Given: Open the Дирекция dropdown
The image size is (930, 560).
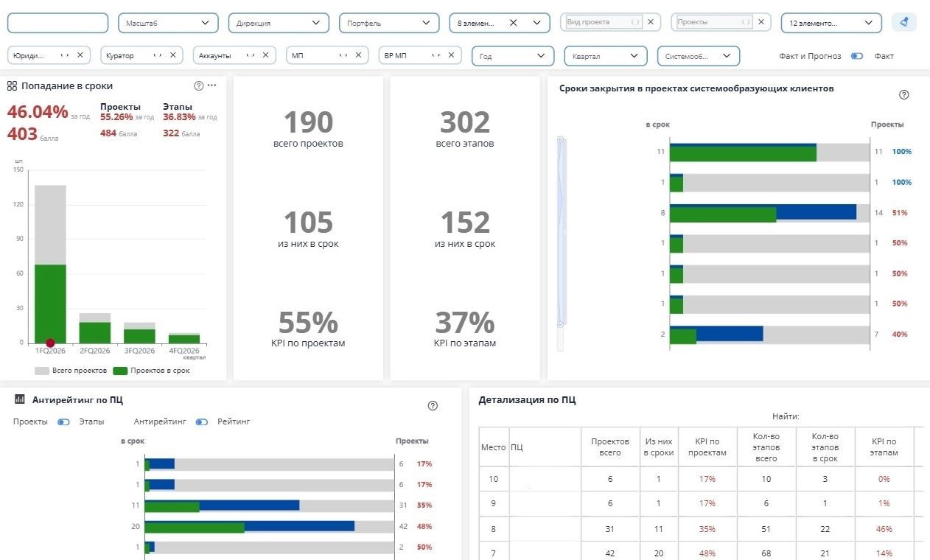Looking at the screenshot, I should coord(279,23).
